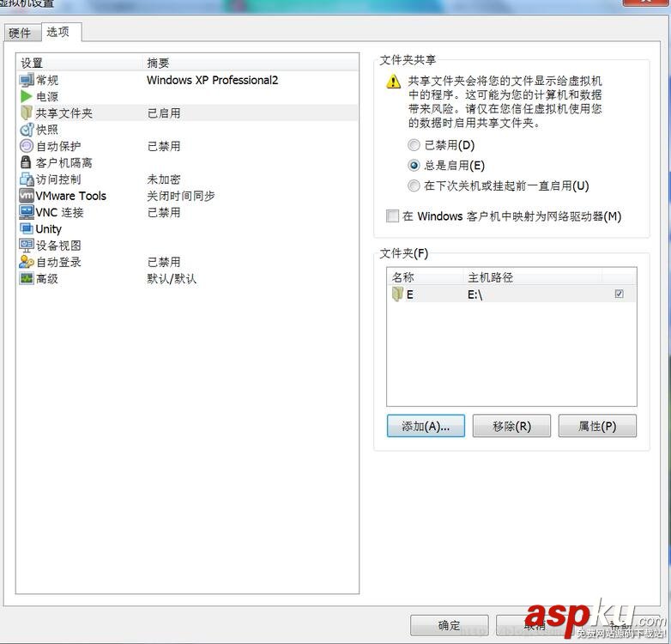671x644 pixels.
Task: Select the 访问控制 row label
Action: coord(58,179)
